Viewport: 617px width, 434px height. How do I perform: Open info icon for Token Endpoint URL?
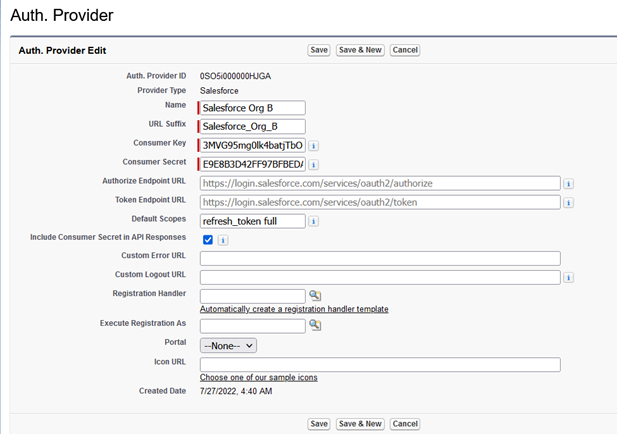[568, 202]
